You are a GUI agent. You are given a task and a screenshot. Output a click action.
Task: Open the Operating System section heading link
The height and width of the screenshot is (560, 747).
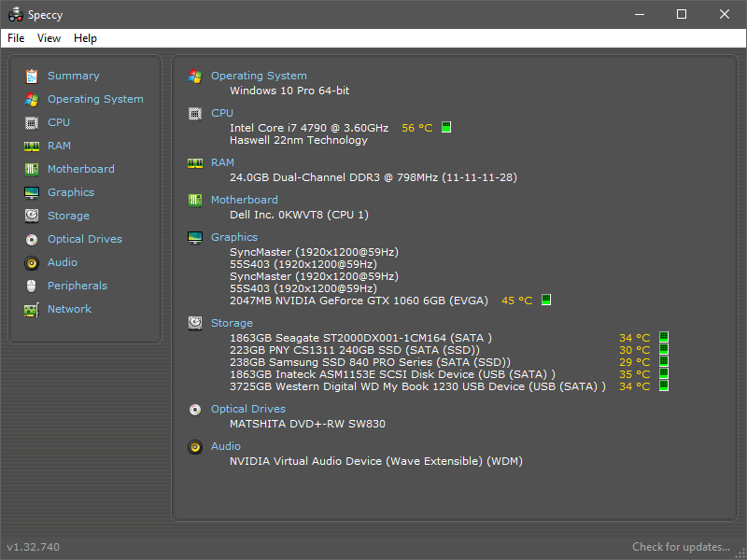(259, 76)
